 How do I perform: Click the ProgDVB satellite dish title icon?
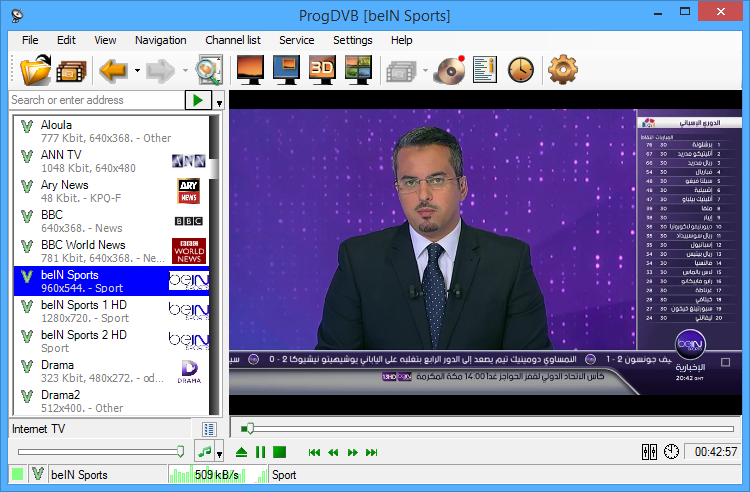tap(17, 15)
